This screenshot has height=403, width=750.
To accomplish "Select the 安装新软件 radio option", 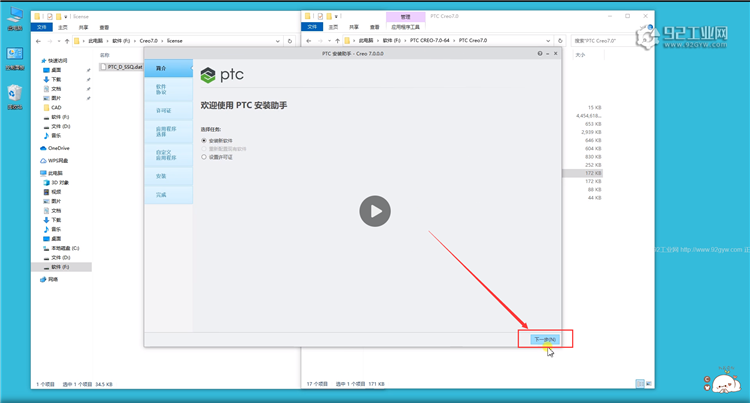I will (204, 141).
